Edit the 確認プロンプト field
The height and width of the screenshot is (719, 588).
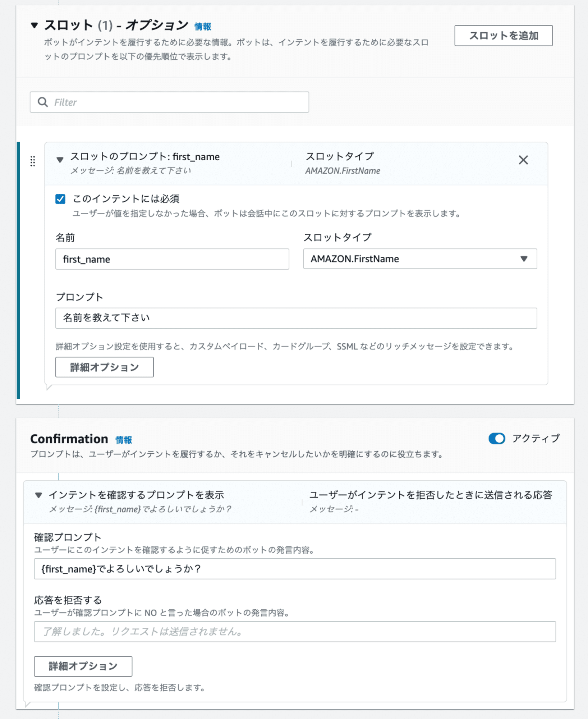coord(295,569)
